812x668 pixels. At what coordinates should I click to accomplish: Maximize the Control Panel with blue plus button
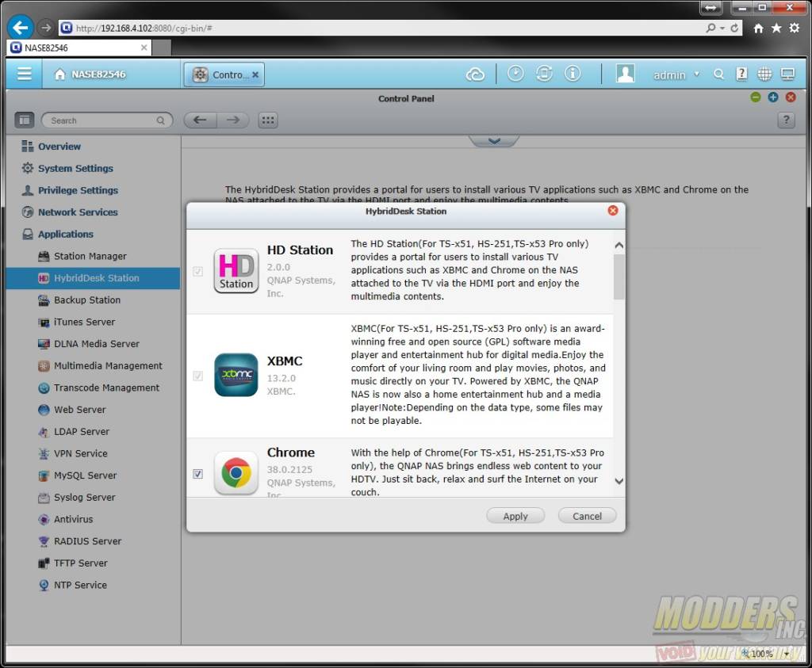pyautogui.click(x=773, y=97)
